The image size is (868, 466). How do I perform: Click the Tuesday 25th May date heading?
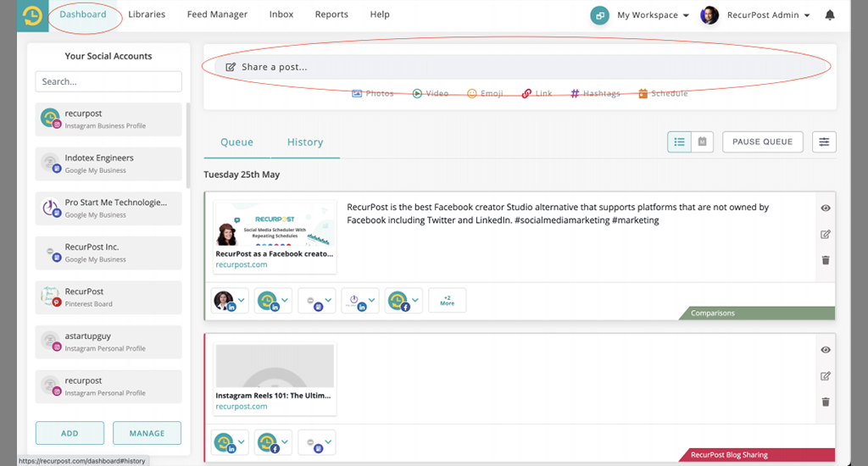(x=242, y=175)
